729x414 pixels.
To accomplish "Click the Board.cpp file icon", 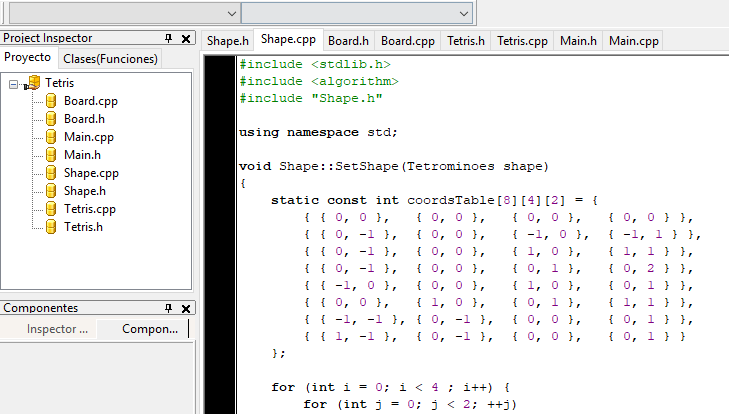I will [50, 101].
